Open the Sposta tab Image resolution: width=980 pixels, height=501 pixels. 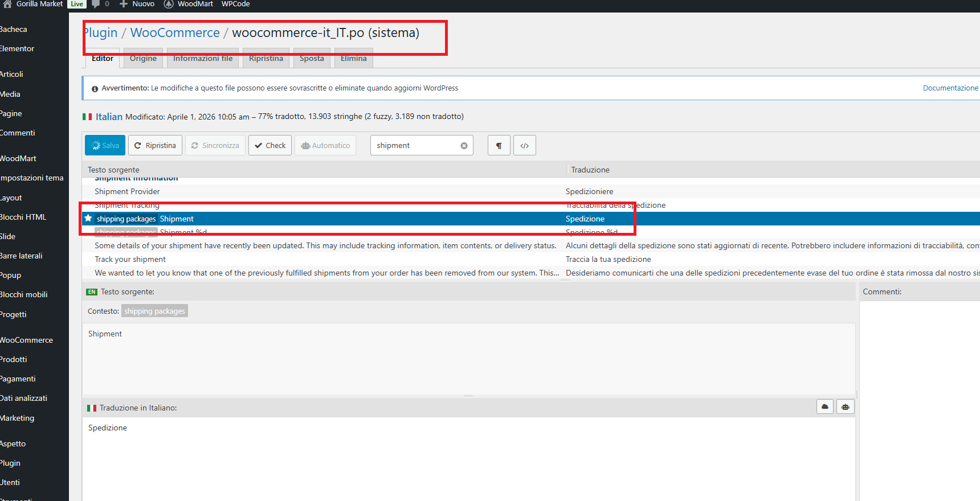[x=312, y=59]
